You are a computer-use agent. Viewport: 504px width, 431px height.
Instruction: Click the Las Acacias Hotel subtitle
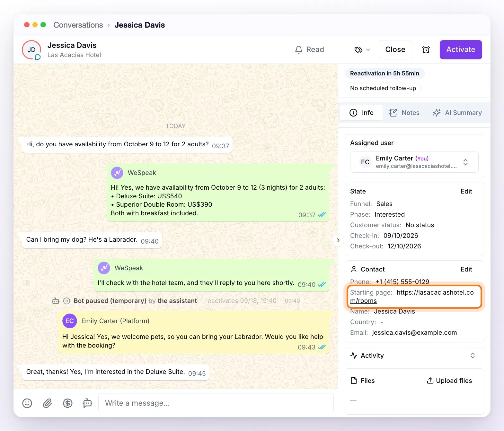(74, 55)
